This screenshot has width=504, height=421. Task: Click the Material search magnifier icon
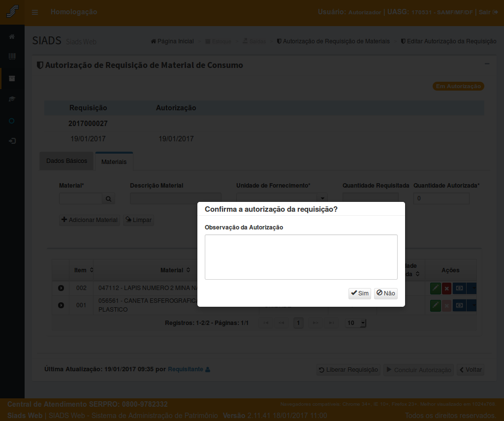(108, 199)
